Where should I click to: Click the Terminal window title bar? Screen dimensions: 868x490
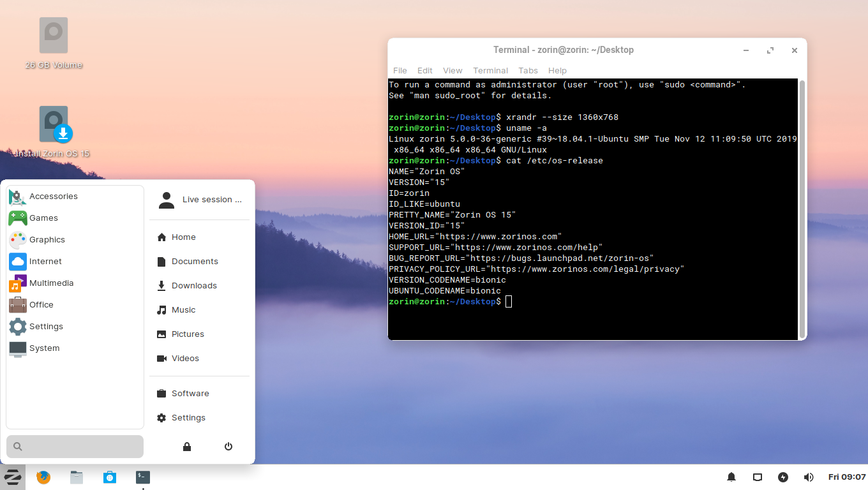563,50
